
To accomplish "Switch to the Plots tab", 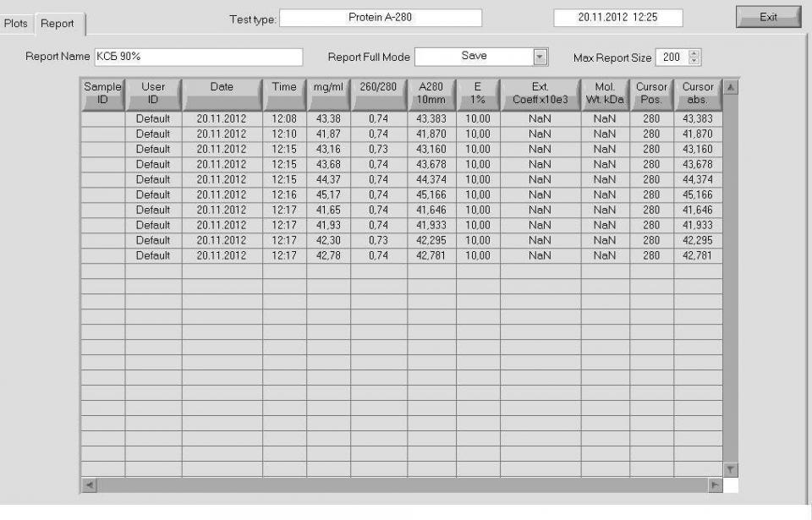I will (16, 24).
